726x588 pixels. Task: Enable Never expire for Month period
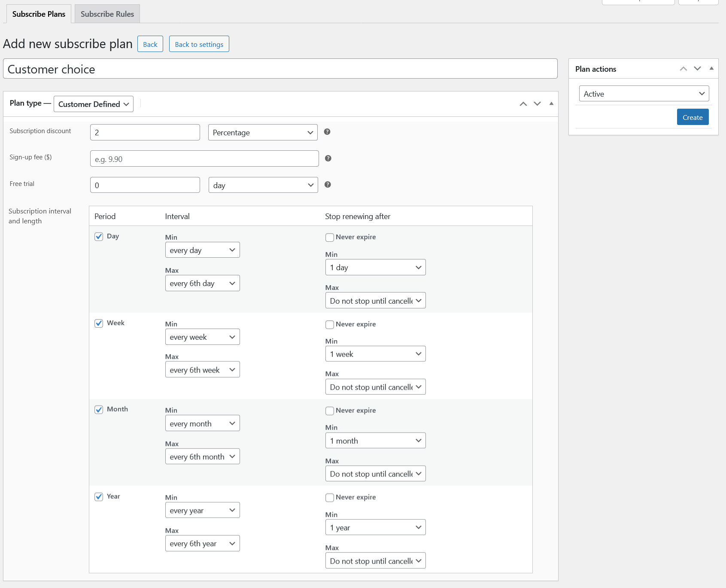[330, 411]
